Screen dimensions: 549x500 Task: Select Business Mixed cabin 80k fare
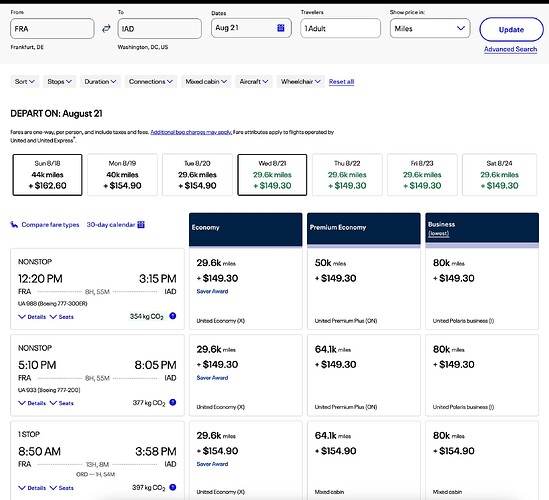(482, 461)
